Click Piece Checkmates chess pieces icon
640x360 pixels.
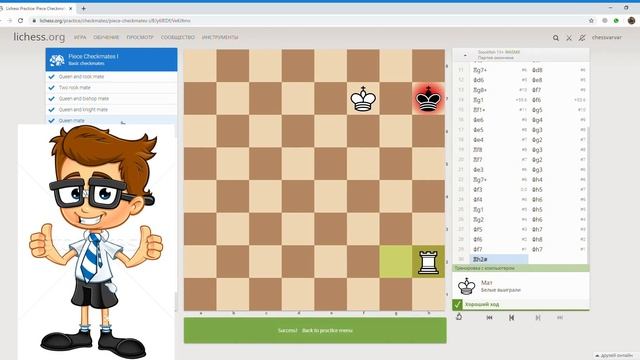click(57, 60)
